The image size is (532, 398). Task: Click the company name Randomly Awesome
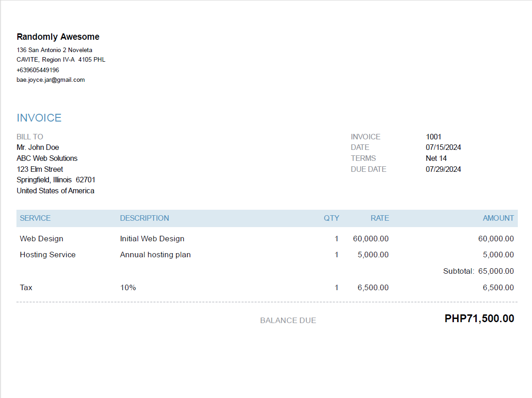pos(58,37)
